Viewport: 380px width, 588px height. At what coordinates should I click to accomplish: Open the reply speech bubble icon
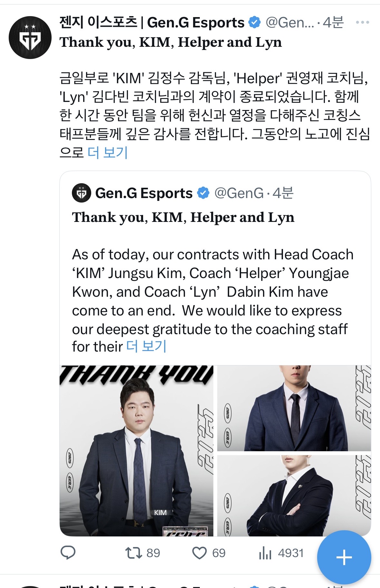[68, 553]
